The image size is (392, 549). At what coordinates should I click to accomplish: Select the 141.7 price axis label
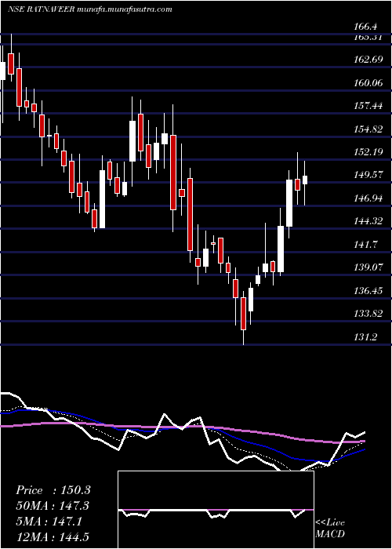tap(366, 245)
